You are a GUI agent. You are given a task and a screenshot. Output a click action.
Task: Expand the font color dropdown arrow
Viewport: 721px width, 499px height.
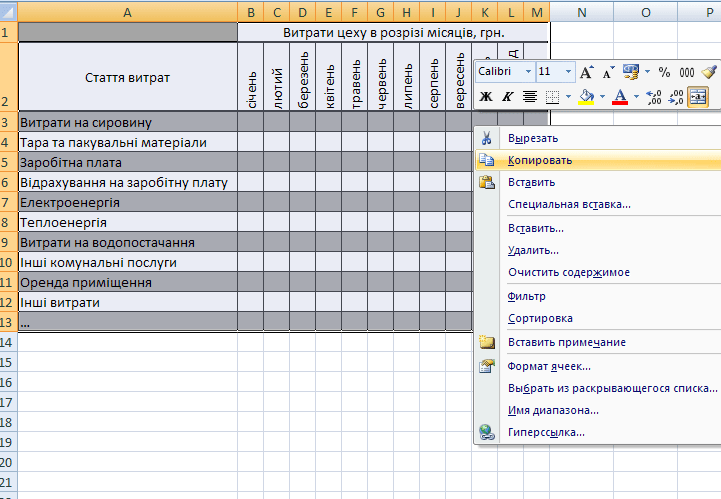coord(636,97)
